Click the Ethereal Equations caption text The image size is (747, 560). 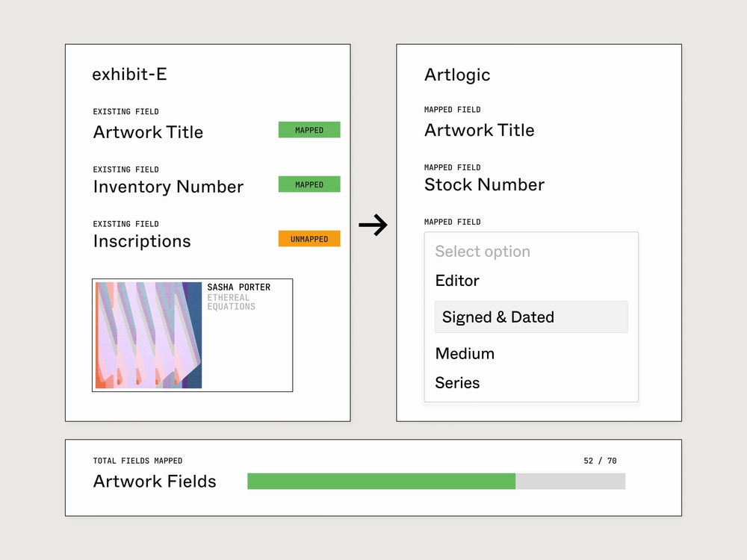click(231, 302)
